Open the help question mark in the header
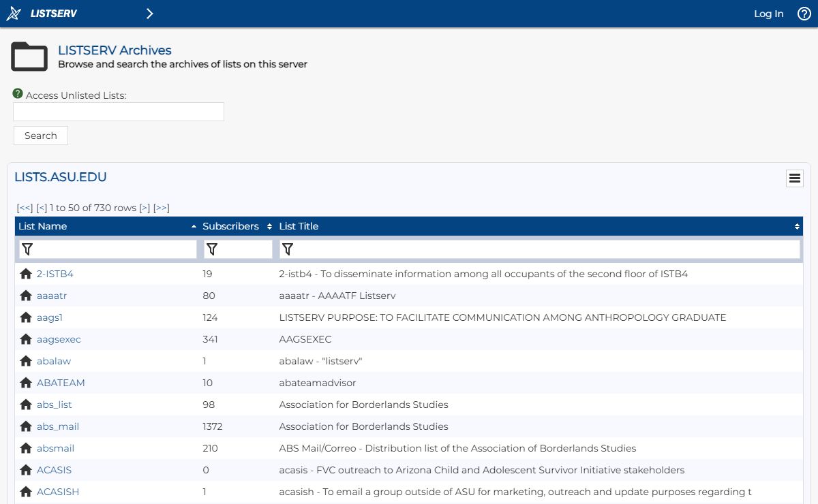The image size is (818, 504). [x=804, y=14]
